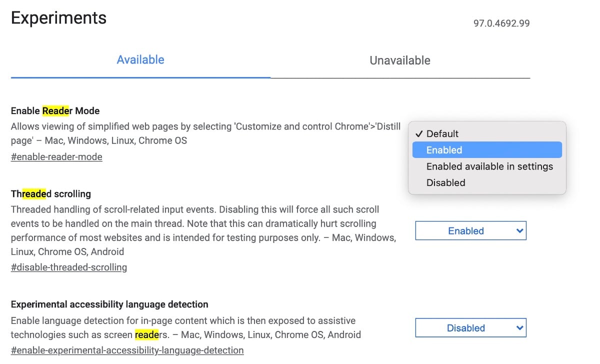Open the accessibility language detection Disabled dropdown
The image size is (600, 364).
pos(471,328)
